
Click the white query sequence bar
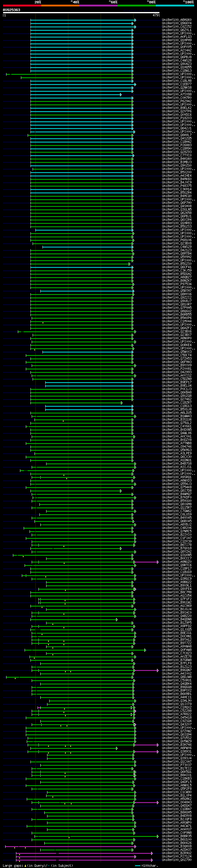pos(81,12)
